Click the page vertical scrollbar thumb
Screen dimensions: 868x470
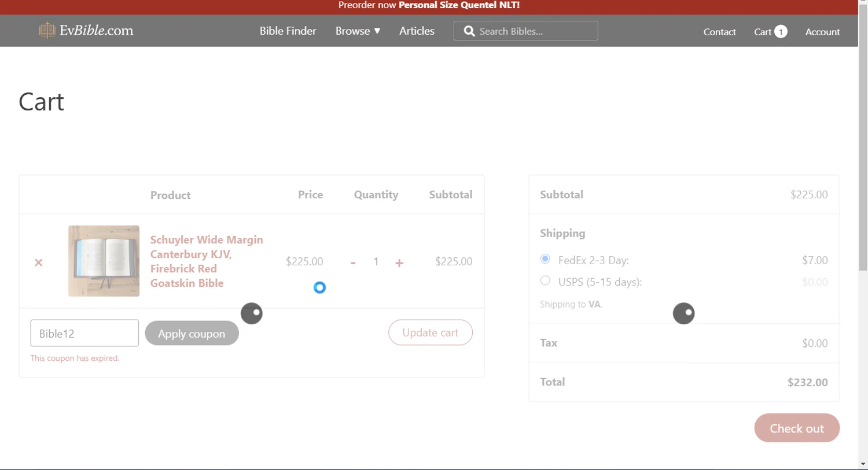[863, 139]
